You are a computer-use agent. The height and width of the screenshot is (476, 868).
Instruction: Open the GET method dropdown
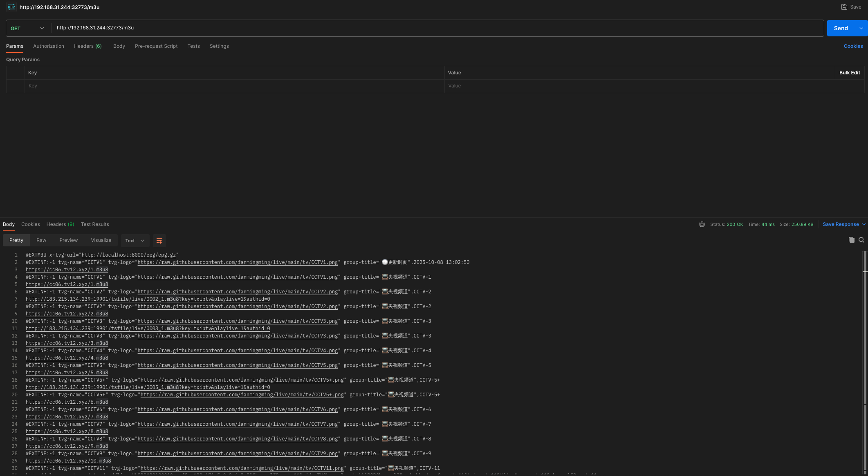click(x=27, y=28)
